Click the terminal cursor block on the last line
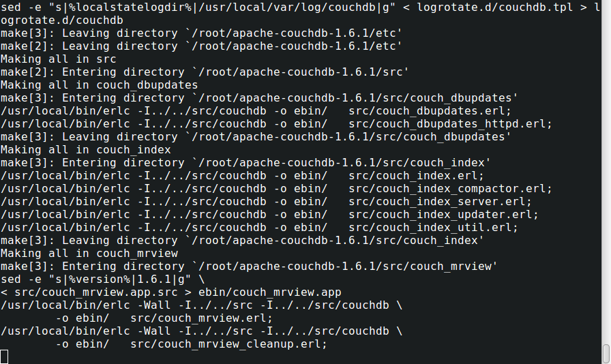 point(4,357)
